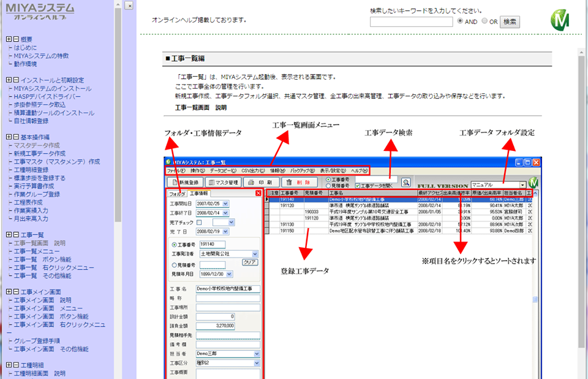588x379 pixels.
Task: Click the 検索 button
Action: (510, 22)
